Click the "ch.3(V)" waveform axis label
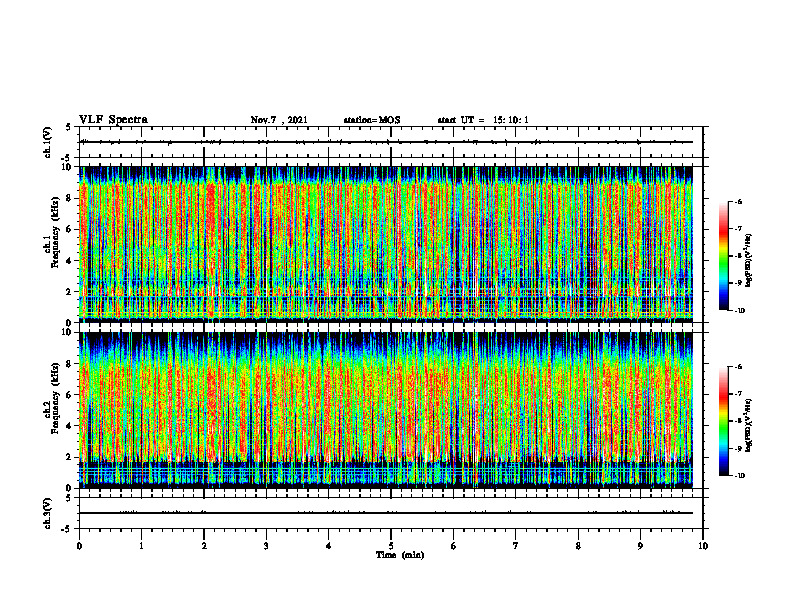 click(x=48, y=513)
